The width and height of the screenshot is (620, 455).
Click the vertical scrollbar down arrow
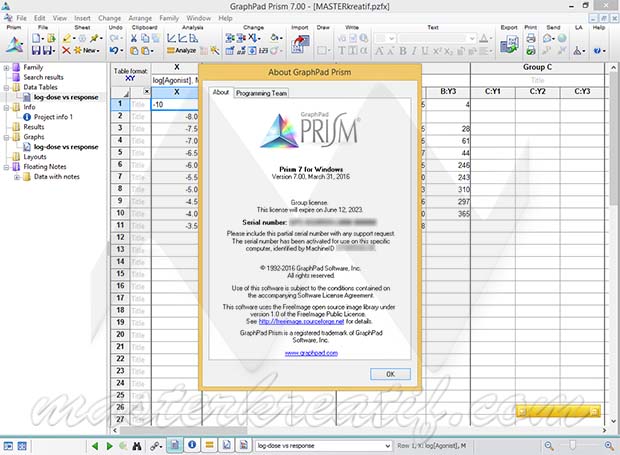(x=613, y=421)
